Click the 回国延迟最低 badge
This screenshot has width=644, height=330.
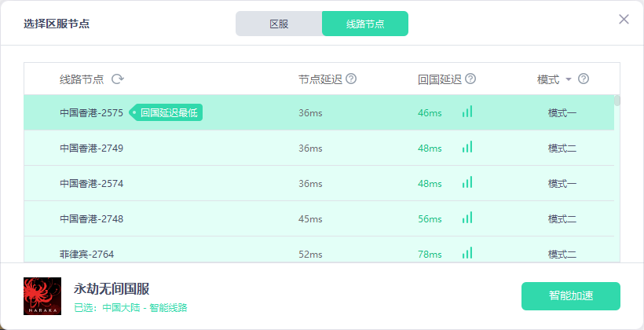167,113
